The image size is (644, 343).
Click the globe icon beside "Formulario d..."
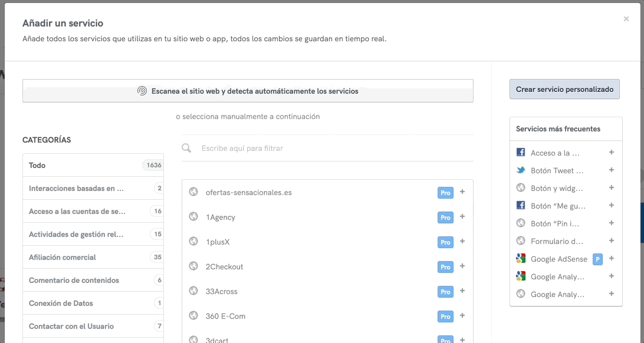click(521, 240)
